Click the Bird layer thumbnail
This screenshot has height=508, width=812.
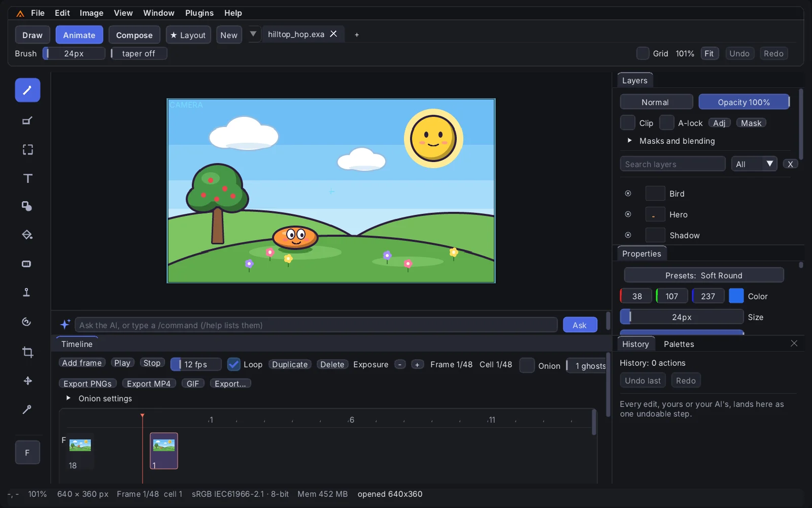tap(655, 194)
